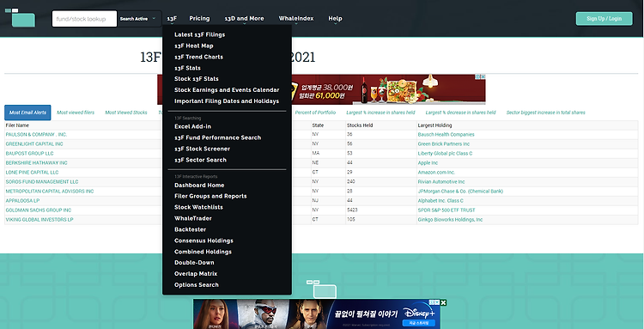Open Largest % increase in shares held tab
The image size is (644, 329).
(380, 113)
